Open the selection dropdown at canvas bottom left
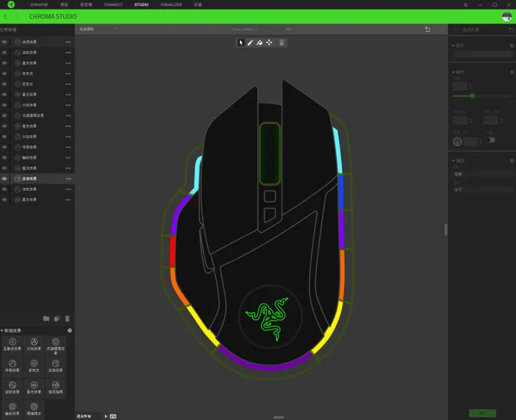Screen dimensions: 516x420 pos(89,417)
